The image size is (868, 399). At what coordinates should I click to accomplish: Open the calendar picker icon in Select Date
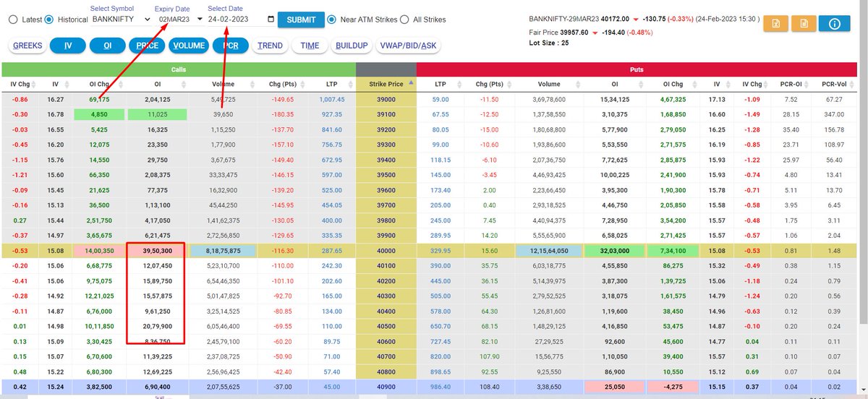pyautogui.click(x=271, y=20)
